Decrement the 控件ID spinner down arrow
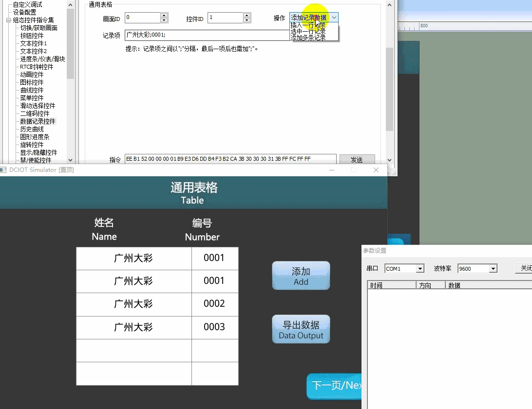The height and width of the screenshot is (409, 532). coord(247,20)
